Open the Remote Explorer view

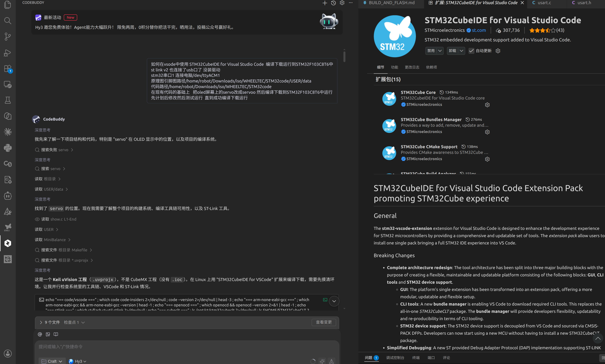pos(8,84)
